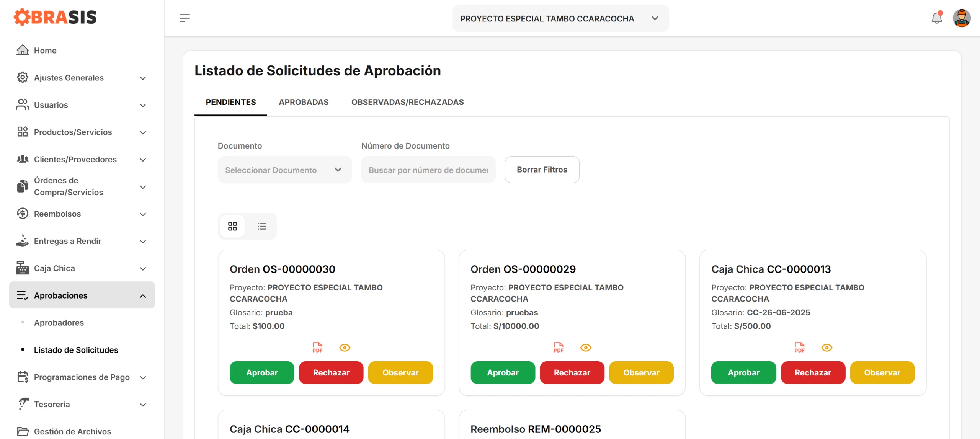Click yellow Observar on Caja Chica CC-0000013
This screenshot has height=439, width=980.
pyautogui.click(x=882, y=372)
